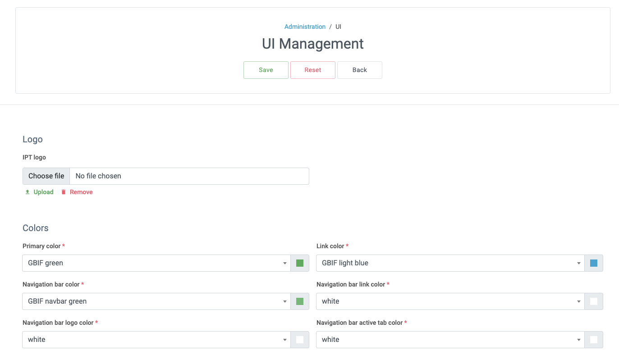Click the white swatch next to Navigation bar active tab color

point(593,340)
